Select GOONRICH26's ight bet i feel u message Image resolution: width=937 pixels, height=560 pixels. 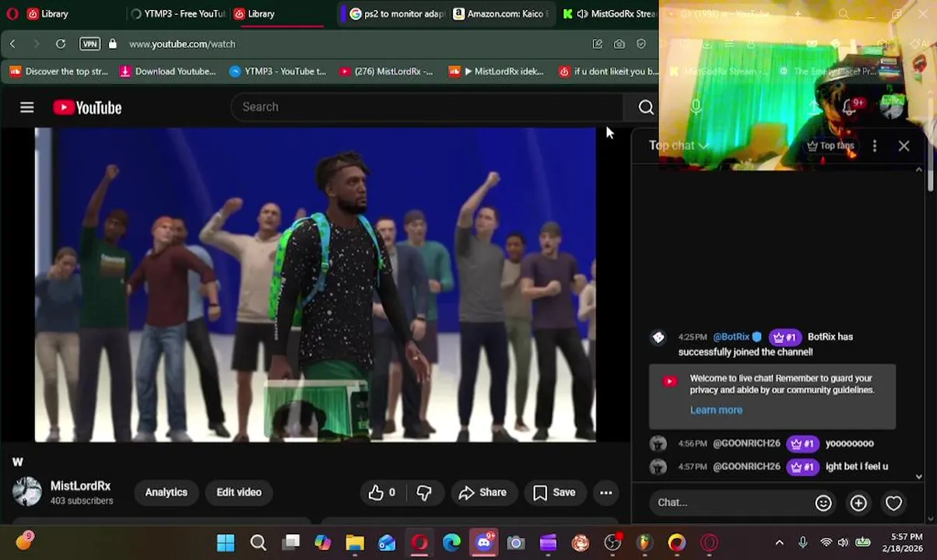[x=856, y=467]
